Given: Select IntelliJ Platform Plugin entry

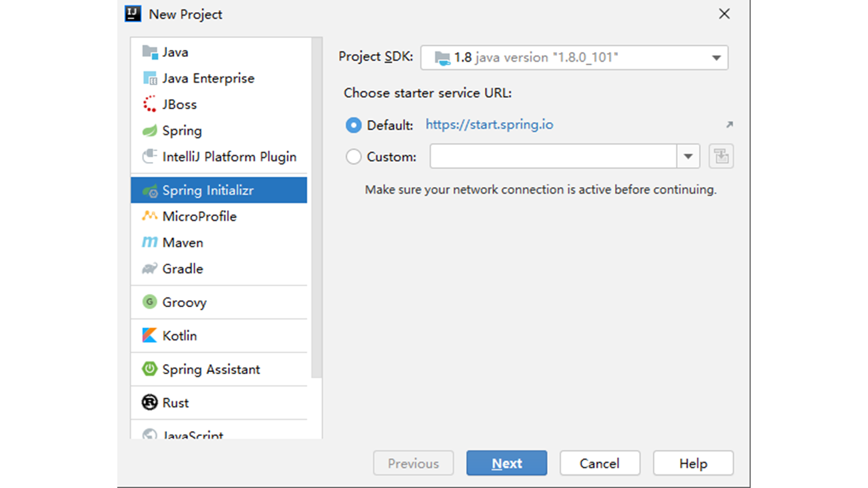Looking at the screenshot, I should click(219, 157).
